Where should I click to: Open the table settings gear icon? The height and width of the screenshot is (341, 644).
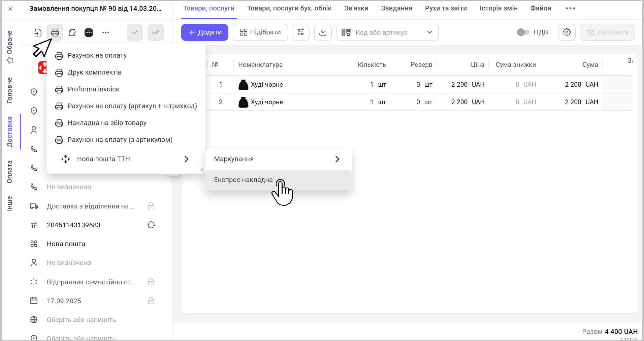[x=567, y=32]
